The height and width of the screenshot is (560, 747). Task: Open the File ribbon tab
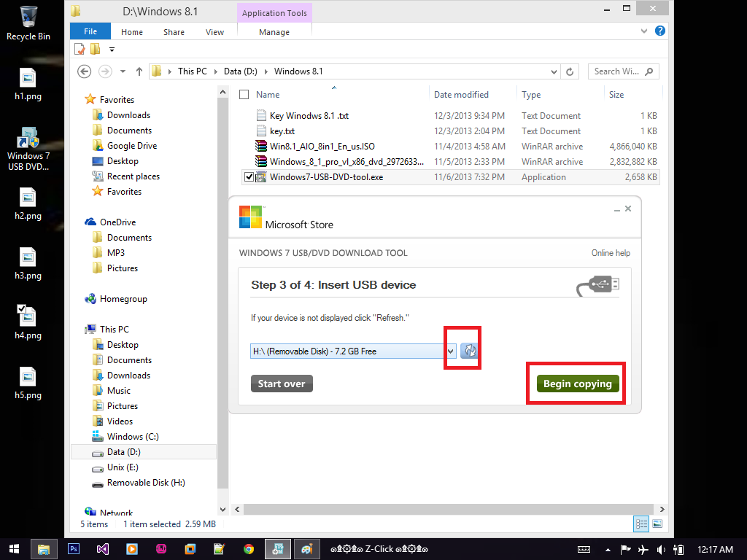pyautogui.click(x=90, y=31)
